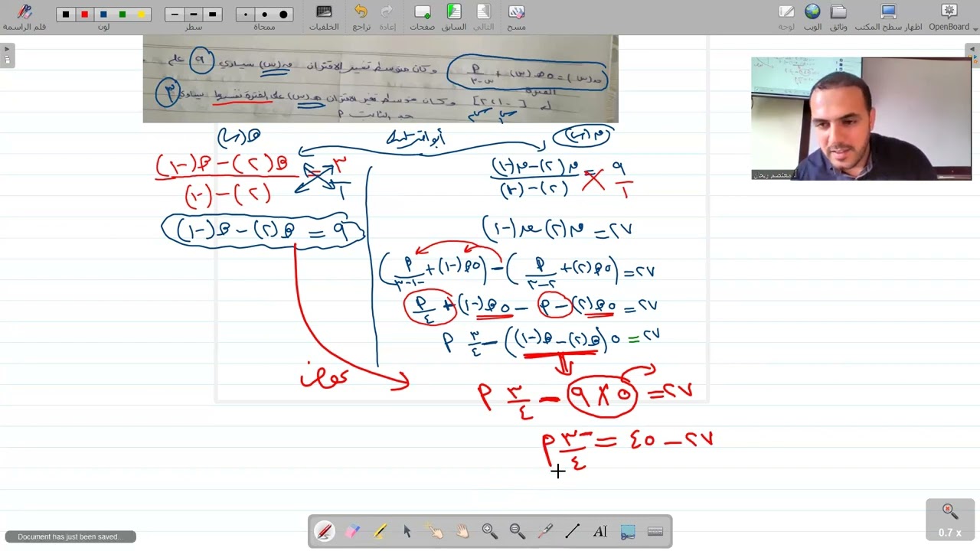The width and height of the screenshot is (980, 551).
Task: Click مسح erase page button
Action: (516, 17)
